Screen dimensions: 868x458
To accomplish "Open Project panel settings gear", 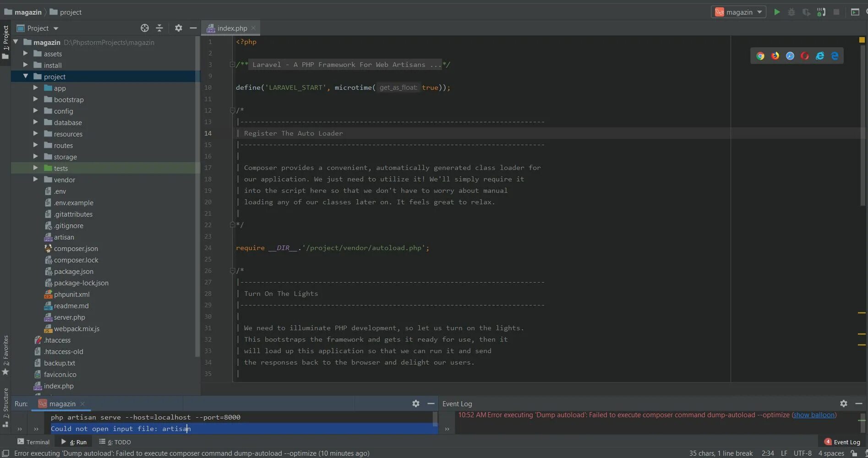I will point(179,28).
